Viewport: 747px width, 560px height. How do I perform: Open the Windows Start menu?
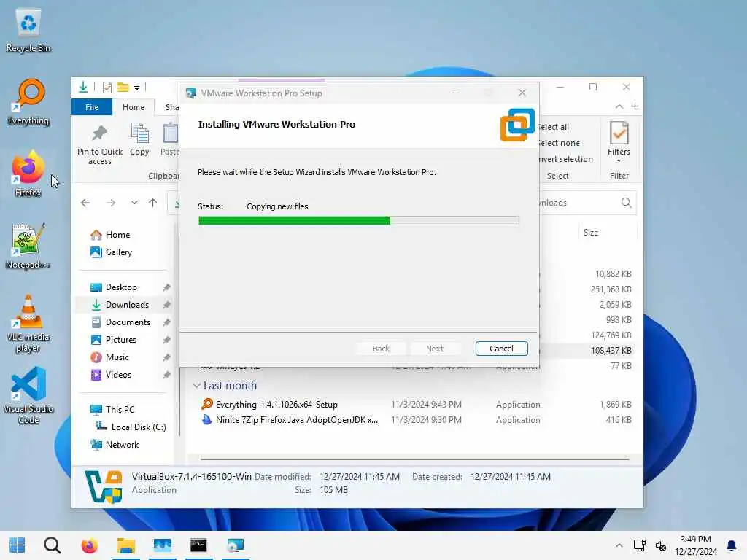(18, 545)
